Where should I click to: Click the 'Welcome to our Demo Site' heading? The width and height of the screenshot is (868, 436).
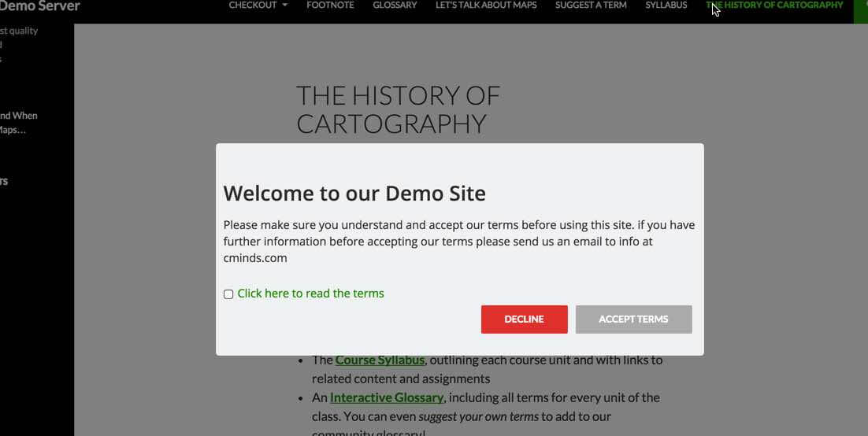pos(354,194)
